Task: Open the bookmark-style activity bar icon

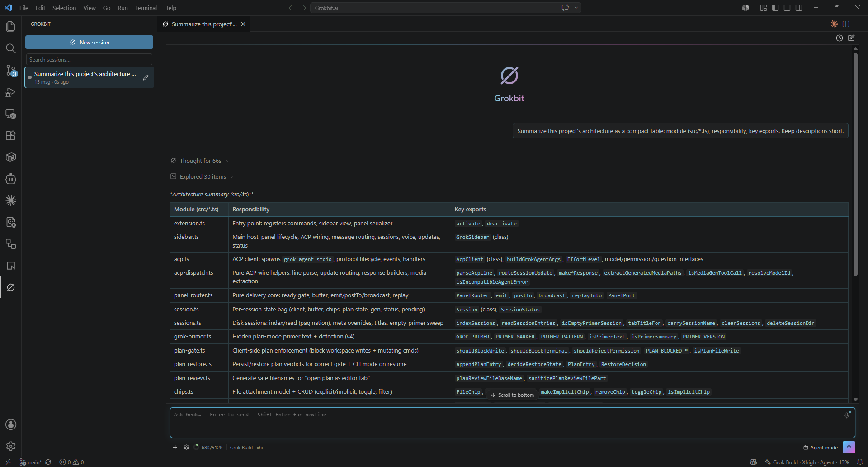Action: point(11,266)
